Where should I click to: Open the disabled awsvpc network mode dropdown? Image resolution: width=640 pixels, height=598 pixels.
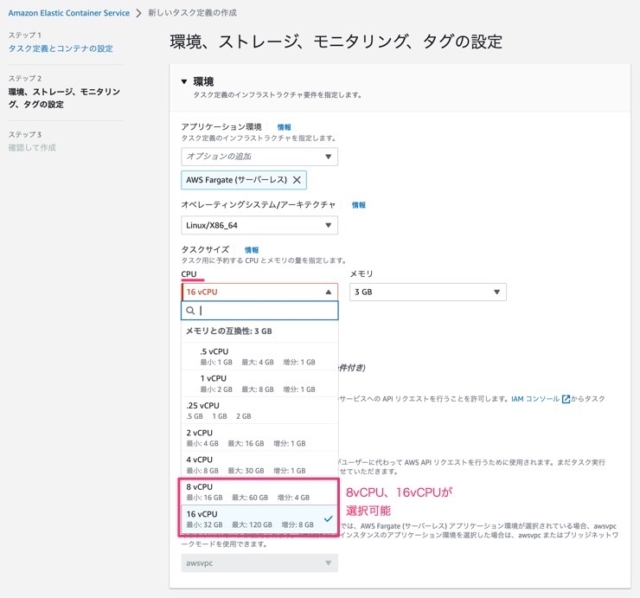click(x=259, y=563)
